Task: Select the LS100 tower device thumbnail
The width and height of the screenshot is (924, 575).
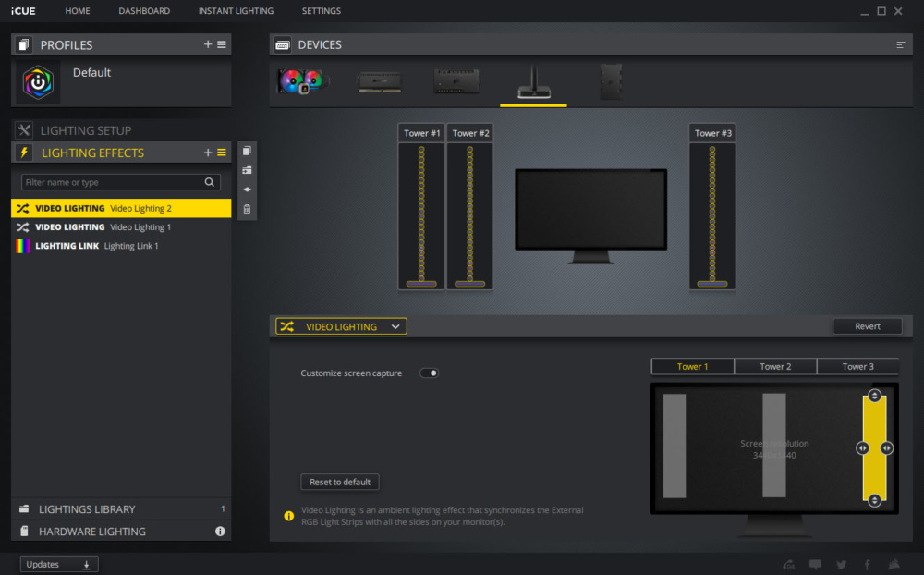Action: coord(533,82)
